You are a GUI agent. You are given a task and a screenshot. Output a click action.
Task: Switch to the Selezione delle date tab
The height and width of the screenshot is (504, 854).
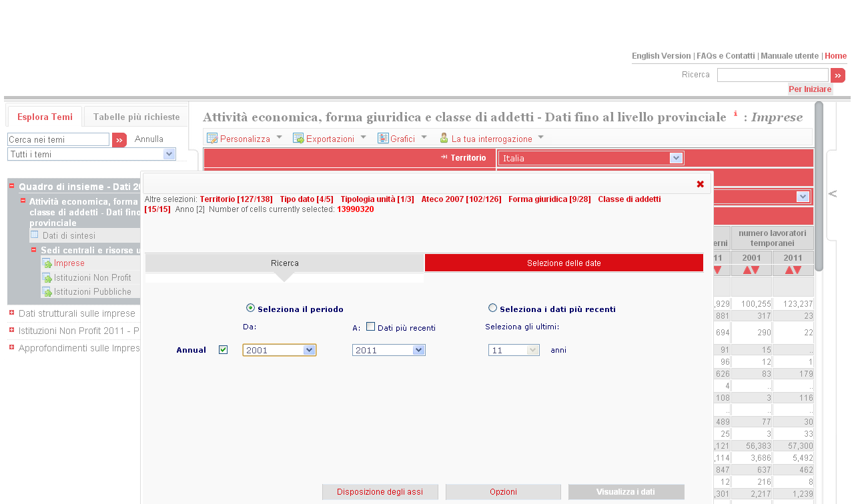coord(564,263)
